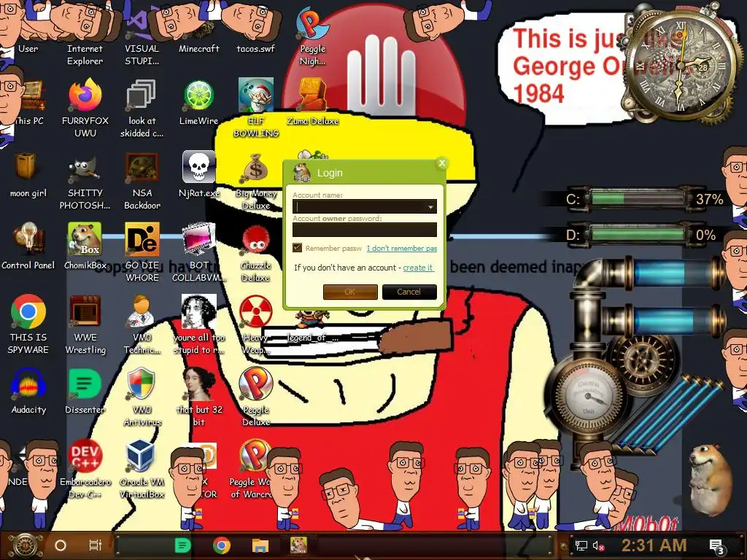Open the Big Money Deluxe icon
Image resolution: width=747 pixels, height=560 pixels.
(x=256, y=181)
